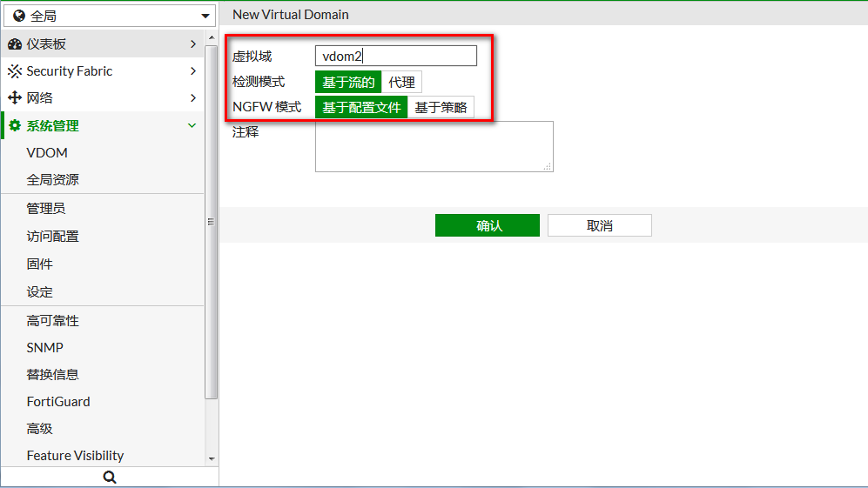
Task: Click the 注释 label
Action: 246,132
